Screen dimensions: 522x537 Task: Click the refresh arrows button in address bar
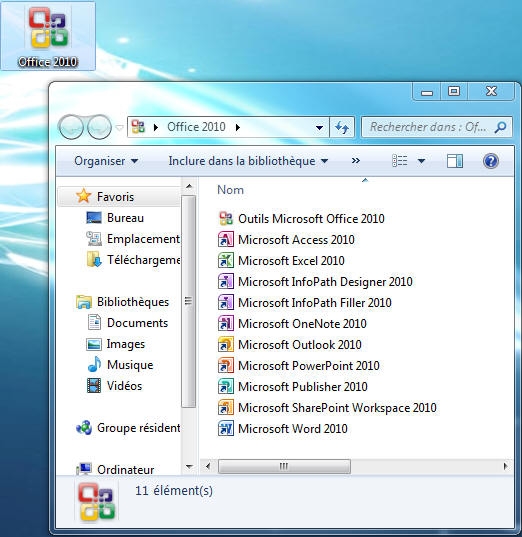pos(342,127)
